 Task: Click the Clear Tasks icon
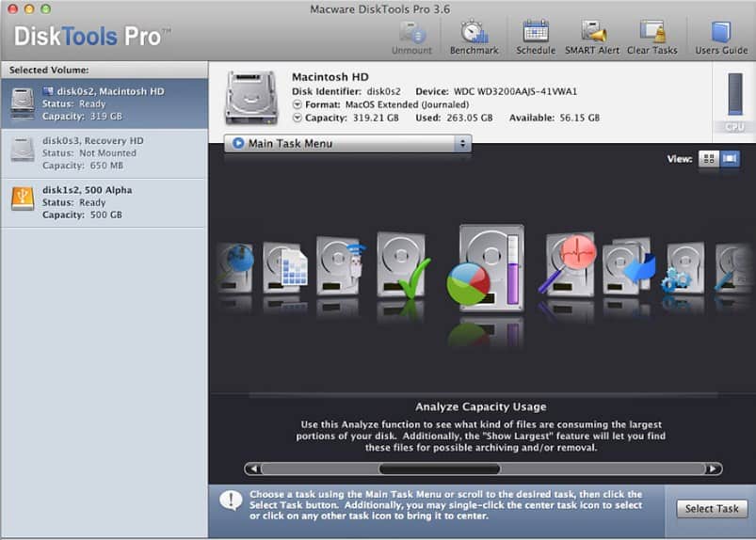(651, 38)
